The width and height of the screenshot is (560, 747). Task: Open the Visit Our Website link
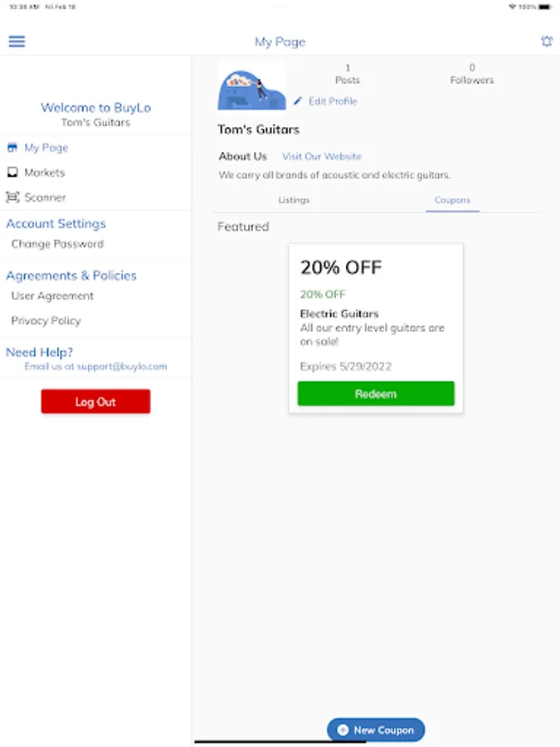pyautogui.click(x=322, y=156)
